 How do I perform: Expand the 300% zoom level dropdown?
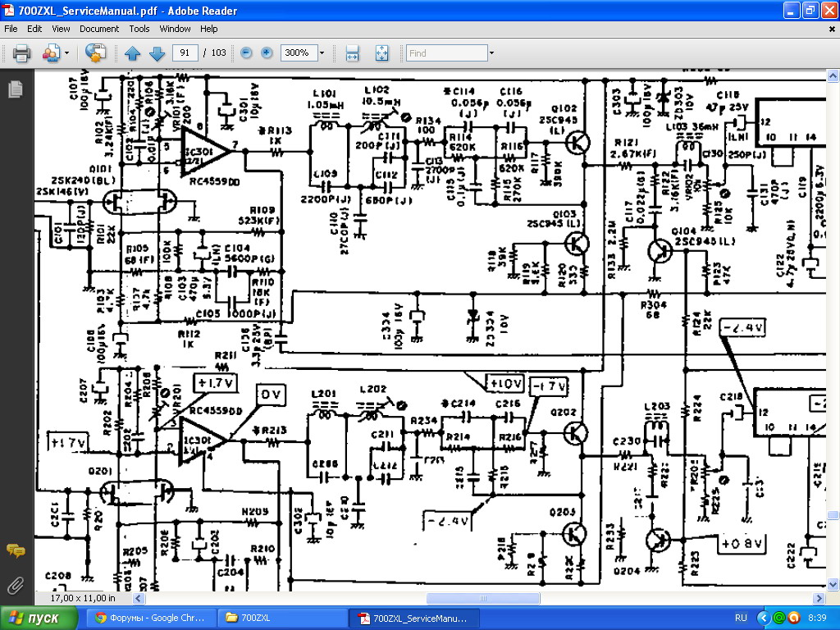tap(322, 53)
